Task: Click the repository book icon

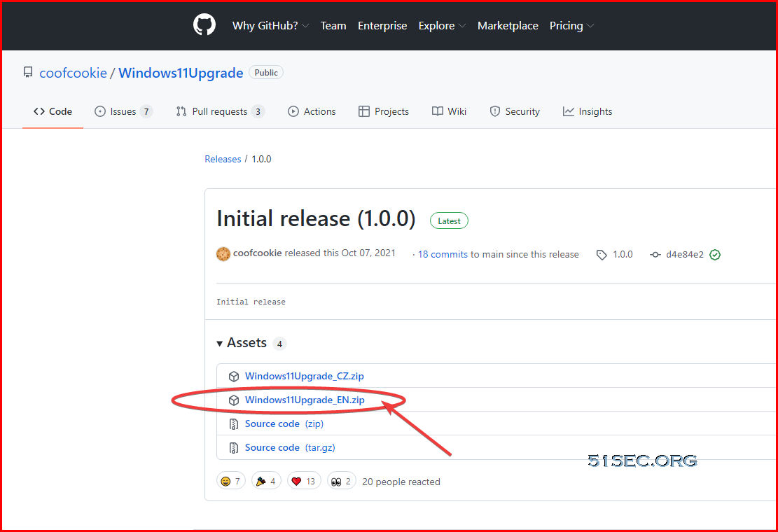Action: (x=28, y=72)
